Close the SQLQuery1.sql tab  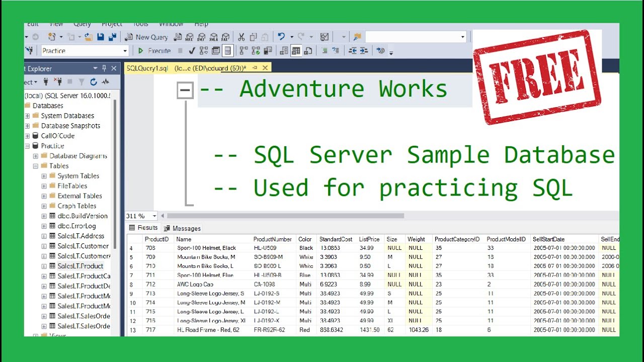point(265,68)
